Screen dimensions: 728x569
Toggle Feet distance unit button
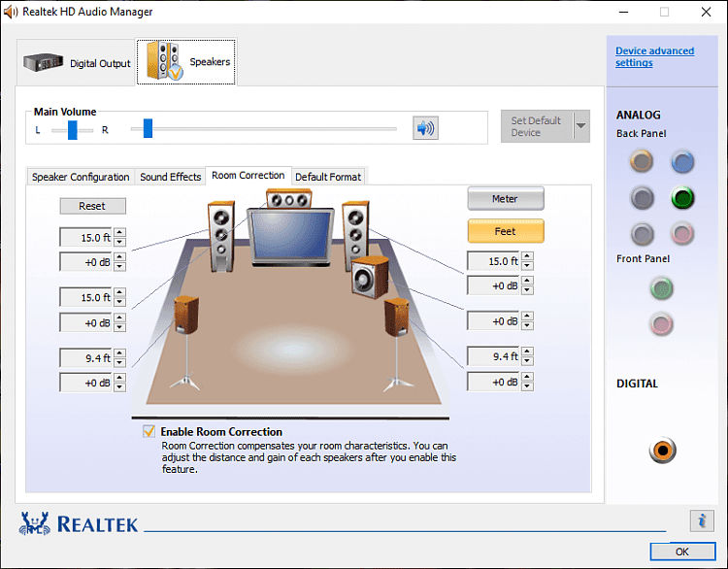[x=505, y=231]
